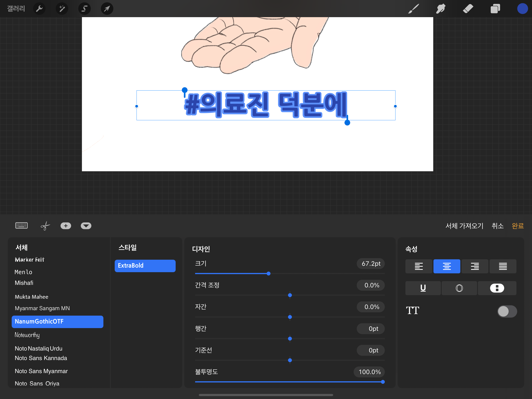The image size is (532, 399).
Task: Choose the Menlo font
Action: coord(23,272)
